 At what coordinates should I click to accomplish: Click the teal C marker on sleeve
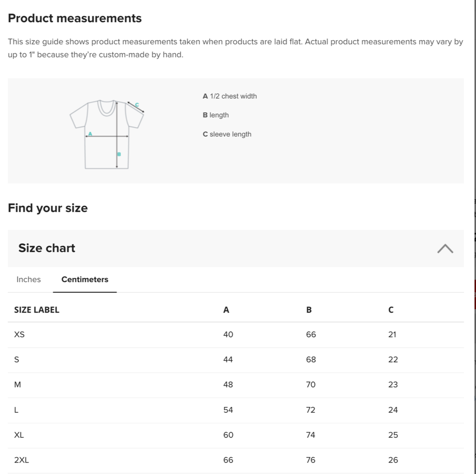tap(137, 104)
